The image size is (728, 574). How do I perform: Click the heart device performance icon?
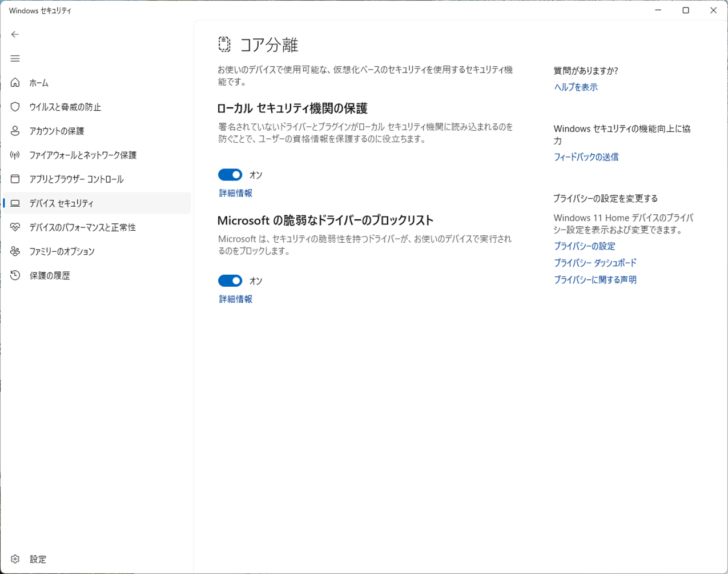pos(15,227)
